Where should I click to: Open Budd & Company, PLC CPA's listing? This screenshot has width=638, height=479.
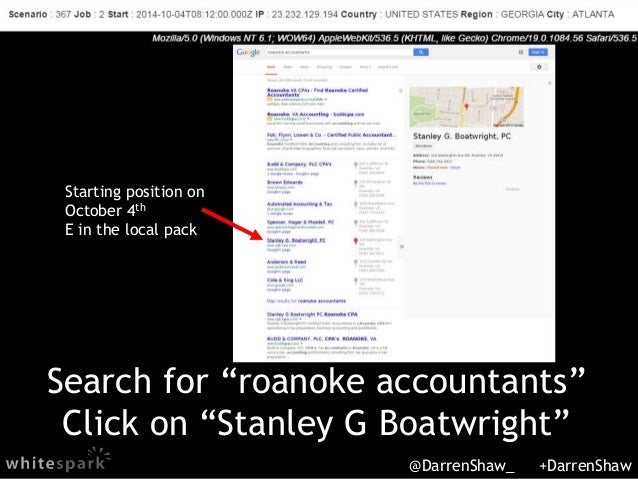299,164
